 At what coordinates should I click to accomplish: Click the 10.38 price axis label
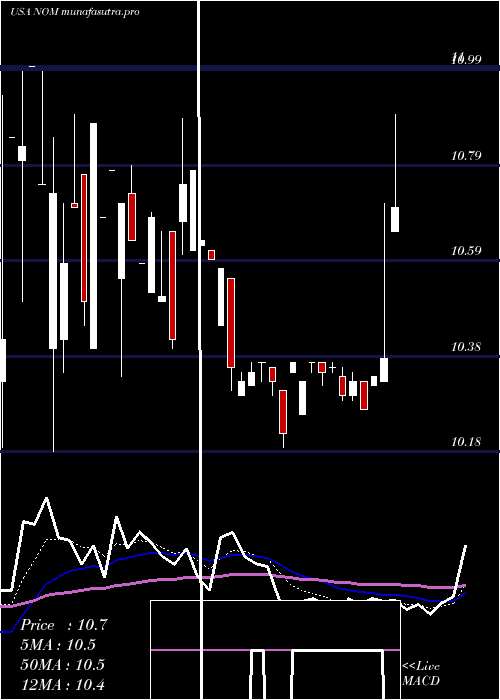tap(466, 346)
